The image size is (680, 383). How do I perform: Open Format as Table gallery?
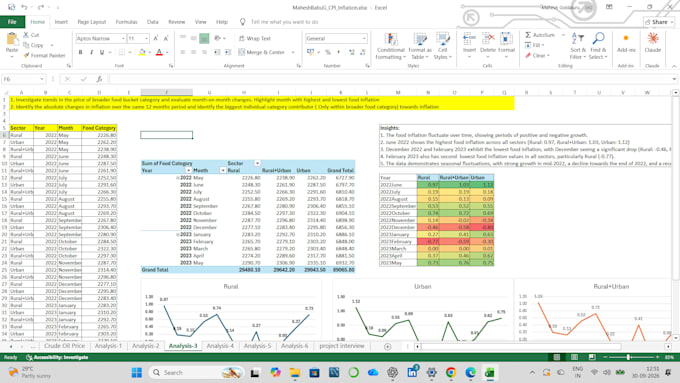click(419, 46)
